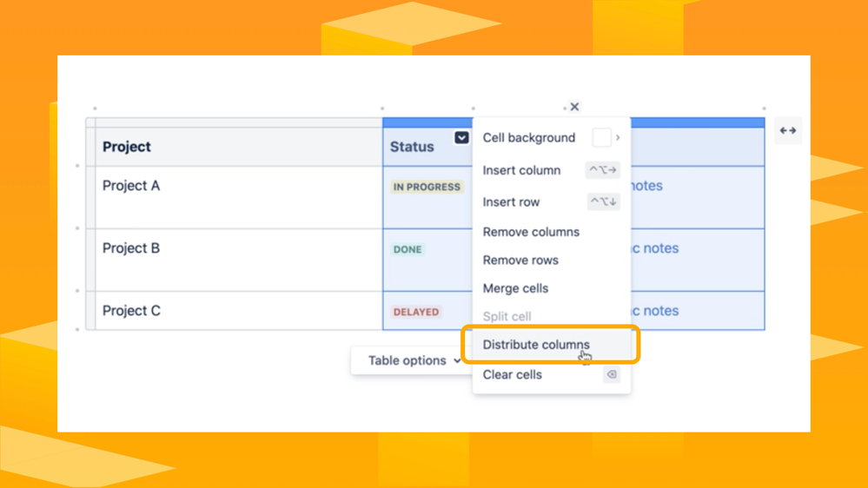Open the notes link in Project C row
Image resolution: width=868 pixels, height=488 pixels.
coord(655,311)
